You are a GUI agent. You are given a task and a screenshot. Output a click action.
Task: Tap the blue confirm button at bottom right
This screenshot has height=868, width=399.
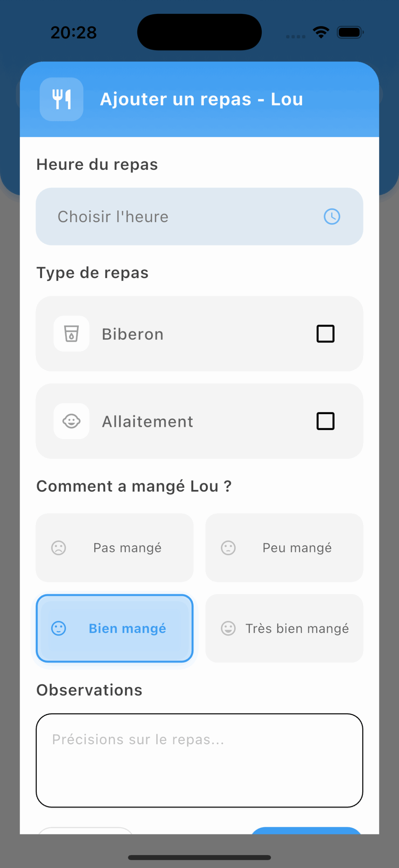point(306,830)
